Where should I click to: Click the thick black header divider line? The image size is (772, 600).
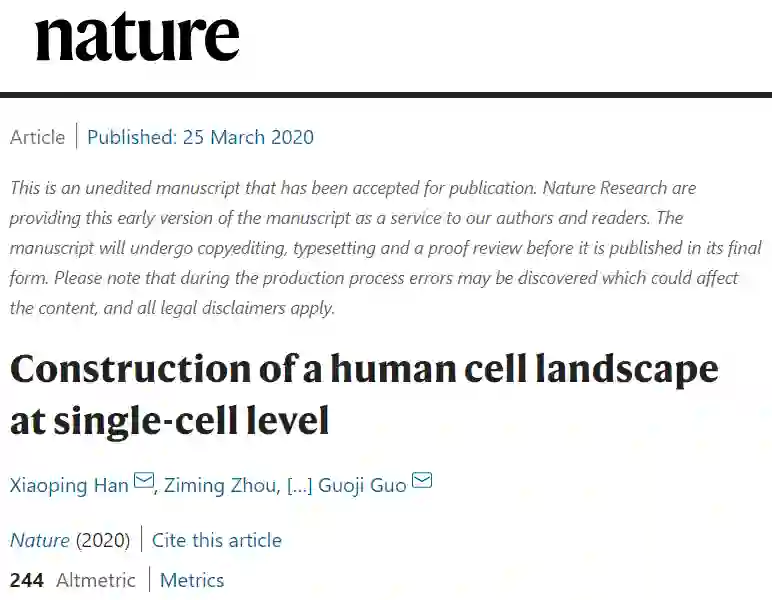386,95
